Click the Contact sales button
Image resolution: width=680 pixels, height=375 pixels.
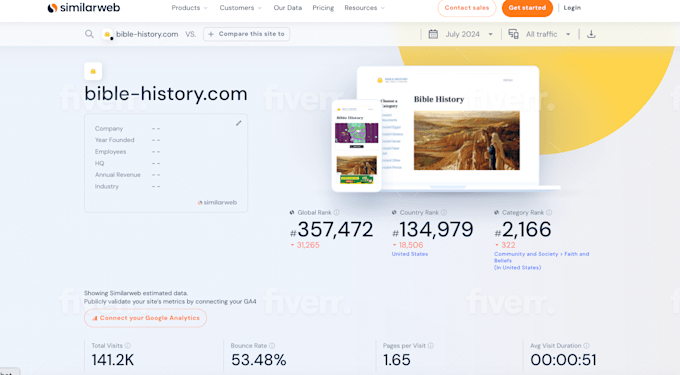(x=467, y=8)
